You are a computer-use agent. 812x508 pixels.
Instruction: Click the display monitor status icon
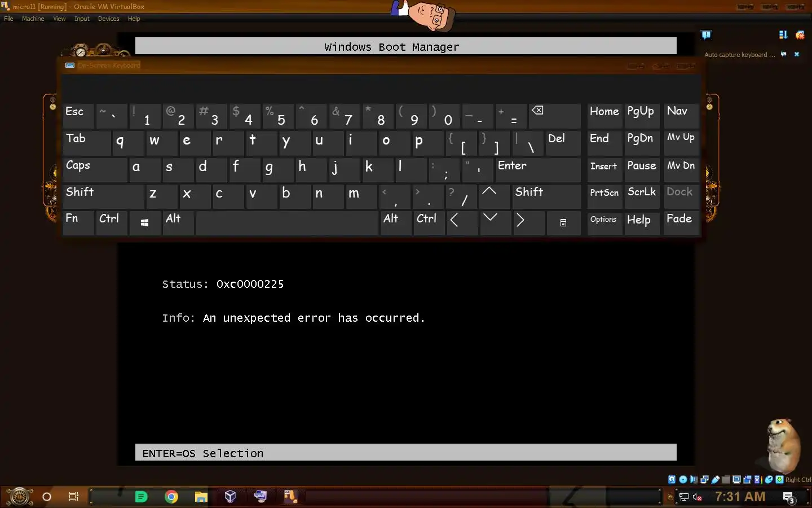point(736,480)
